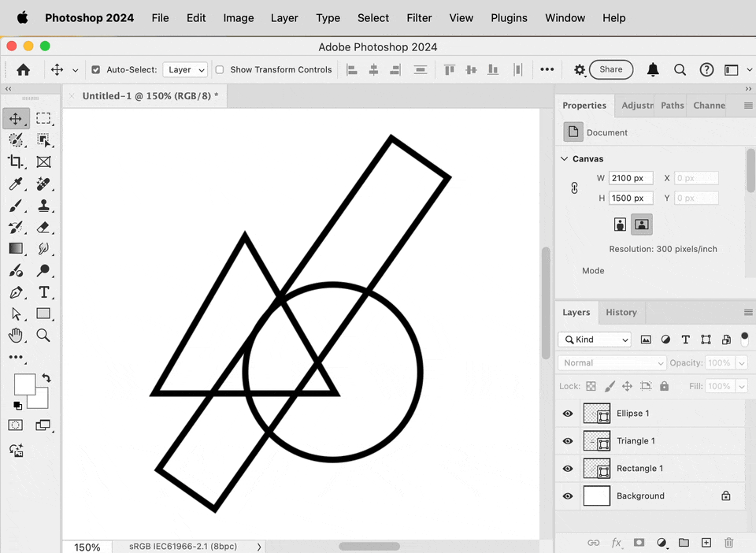Select the Hand tool

(16, 335)
